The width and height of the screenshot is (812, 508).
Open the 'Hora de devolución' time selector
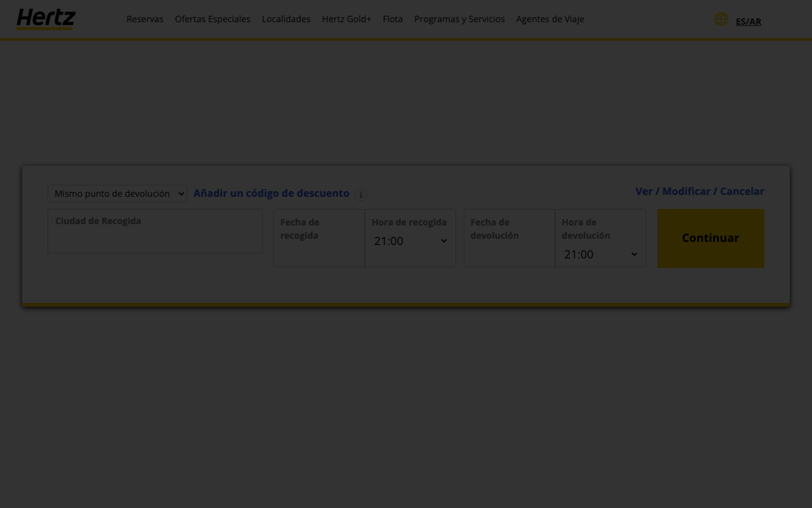coord(600,254)
